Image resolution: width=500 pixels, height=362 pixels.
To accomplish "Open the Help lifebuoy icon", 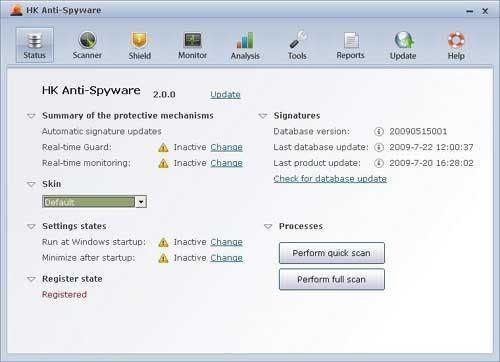I will (x=456, y=40).
